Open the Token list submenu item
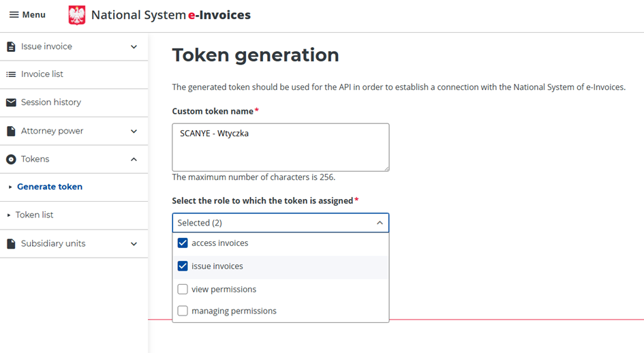 pyautogui.click(x=35, y=215)
